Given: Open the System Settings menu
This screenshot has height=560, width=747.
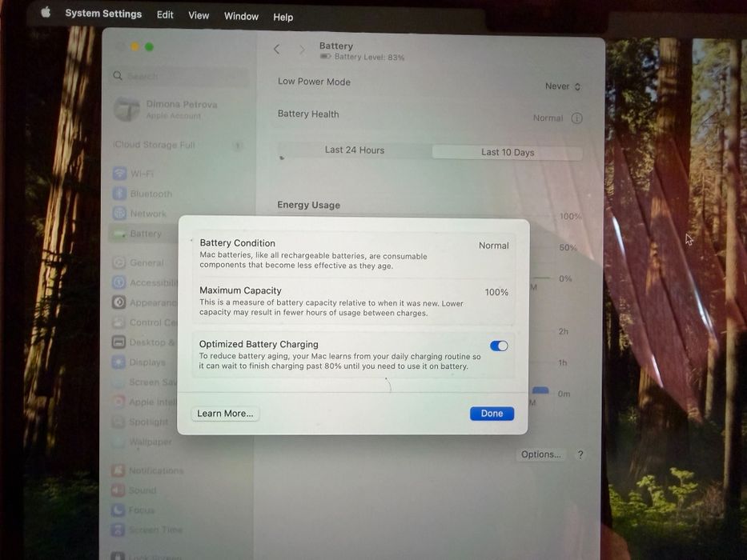Looking at the screenshot, I should click(x=103, y=14).
